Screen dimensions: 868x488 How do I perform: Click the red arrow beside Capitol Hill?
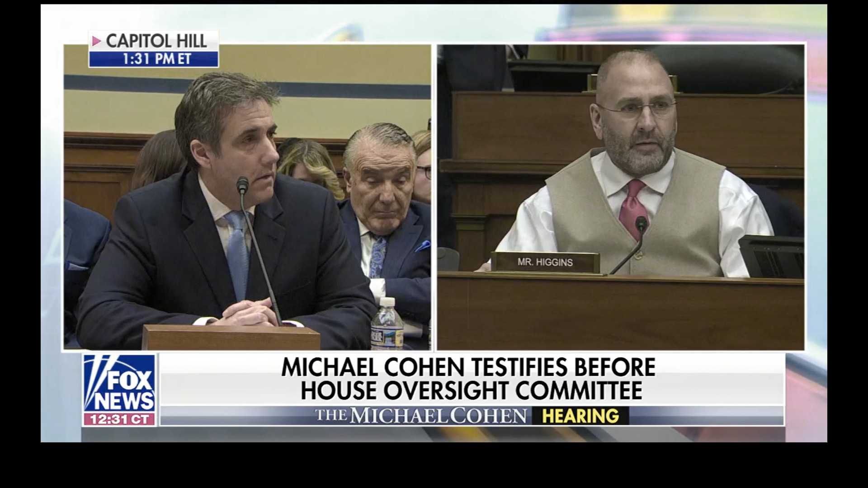point(96,41)
